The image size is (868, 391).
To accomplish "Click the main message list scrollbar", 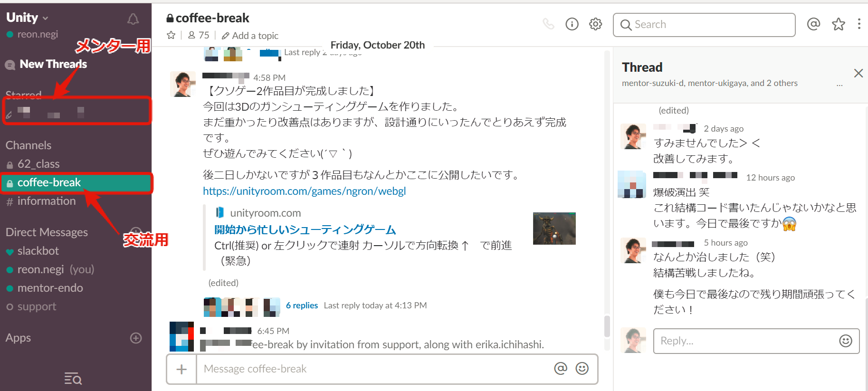I will coord(607,326).
